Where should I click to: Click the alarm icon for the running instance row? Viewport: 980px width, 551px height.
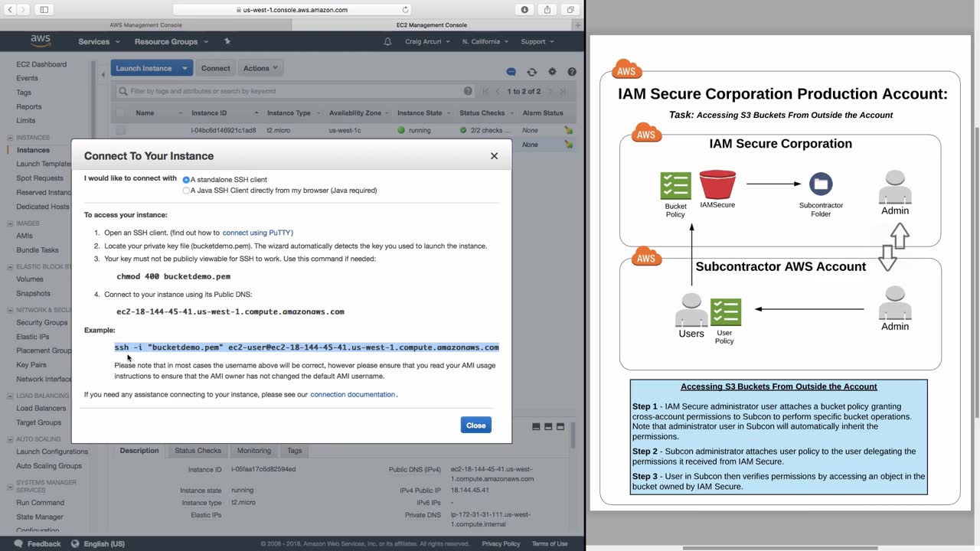[x=568, y=131]
